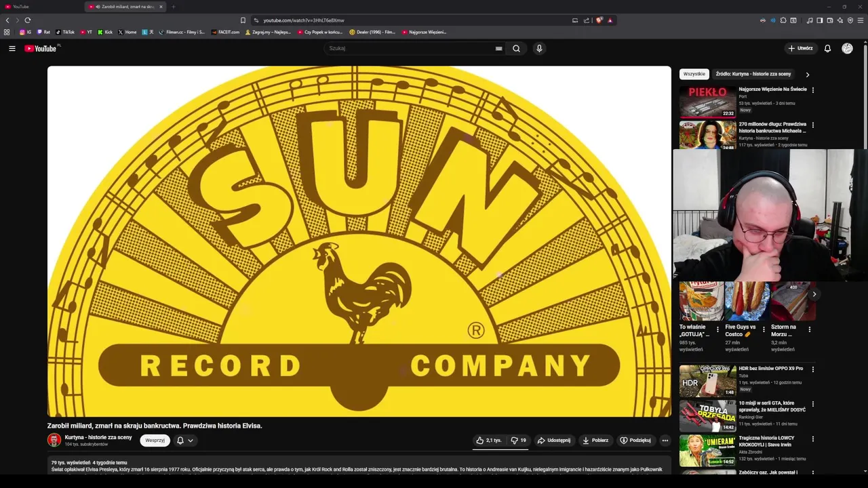This screenshot has width=868, height=488.
Task: Open the apps grid icon in the bookmarks bar
Action: [7, 32]
